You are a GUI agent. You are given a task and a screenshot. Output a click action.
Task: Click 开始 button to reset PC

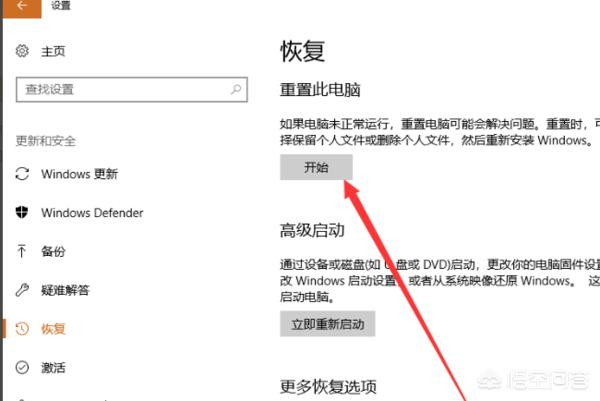316,167
